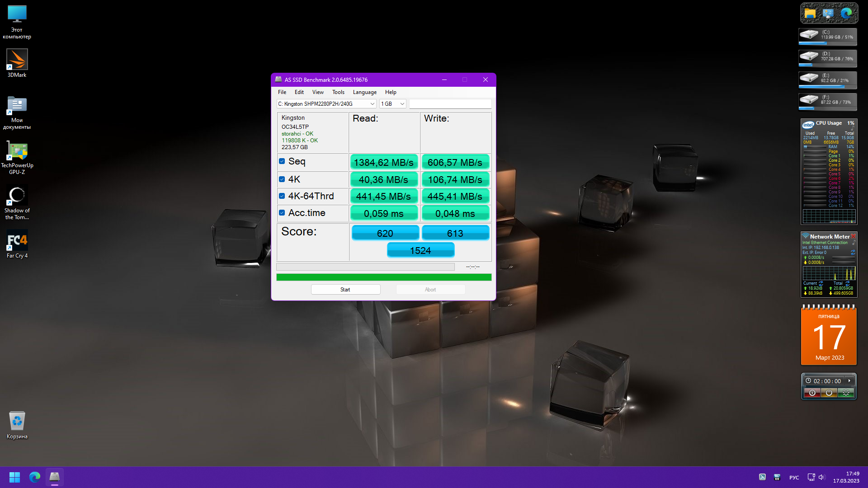Disable the Acc.time test checkbox
The height and width of the screenshot is (488, 868).
click(282, 213)
